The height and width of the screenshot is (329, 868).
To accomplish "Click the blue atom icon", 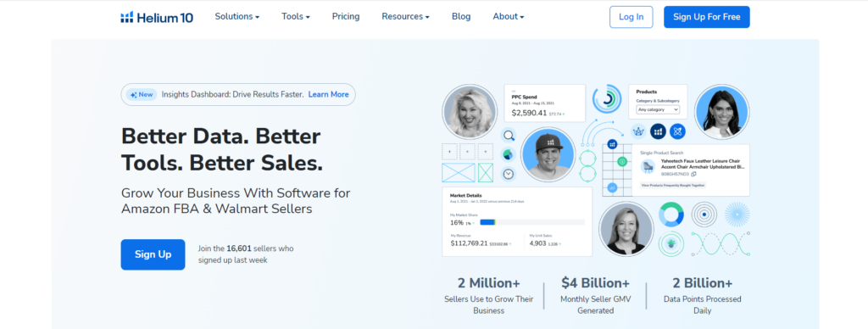I will 677,131.
